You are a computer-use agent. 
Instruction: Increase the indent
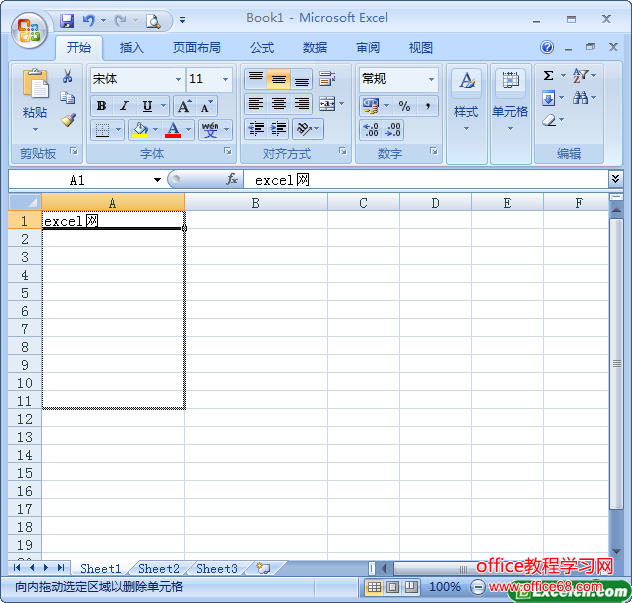(x=279, y=129)
